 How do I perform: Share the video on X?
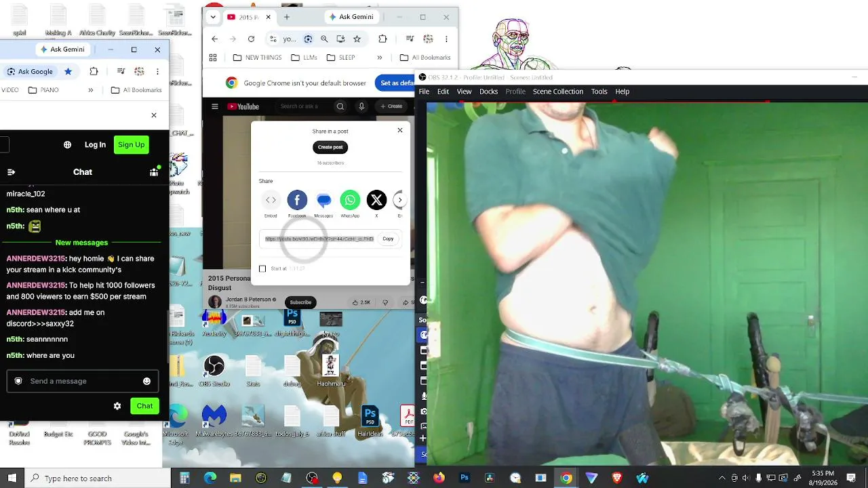click(376, 200)
